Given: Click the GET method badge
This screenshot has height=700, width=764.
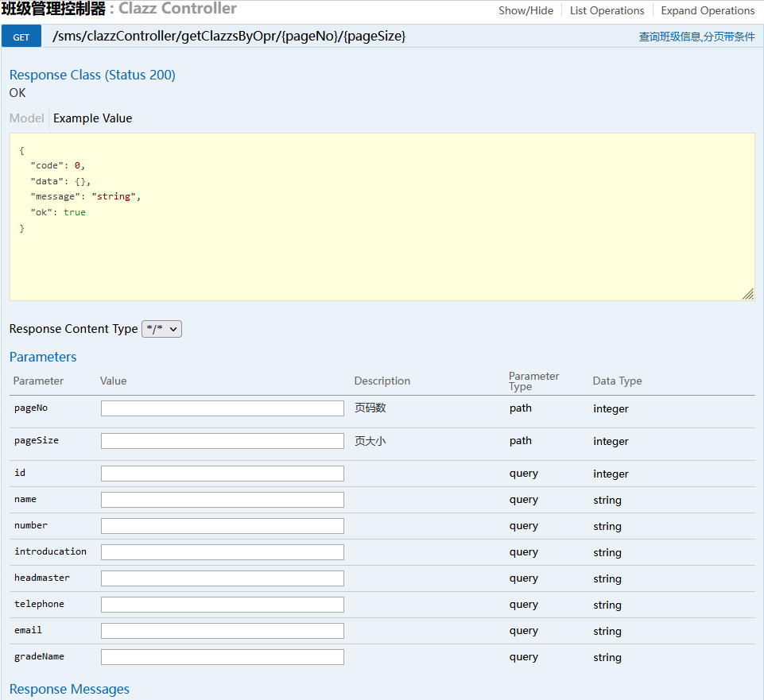Looking at the screenshot, I should point(21,37).
